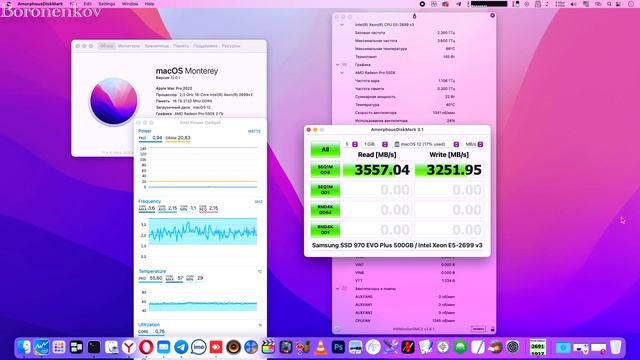Open the Window menu in menu bar
The image size is (640, 360).
click(130, 4)
